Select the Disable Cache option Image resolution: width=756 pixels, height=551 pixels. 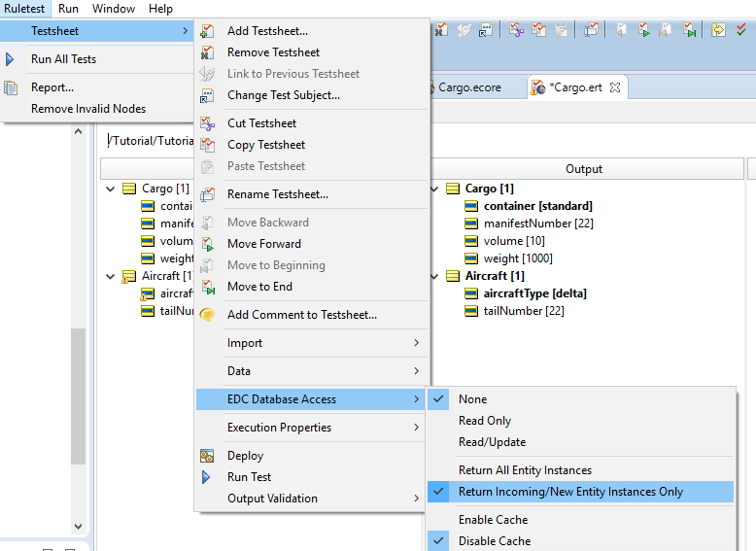580,541
